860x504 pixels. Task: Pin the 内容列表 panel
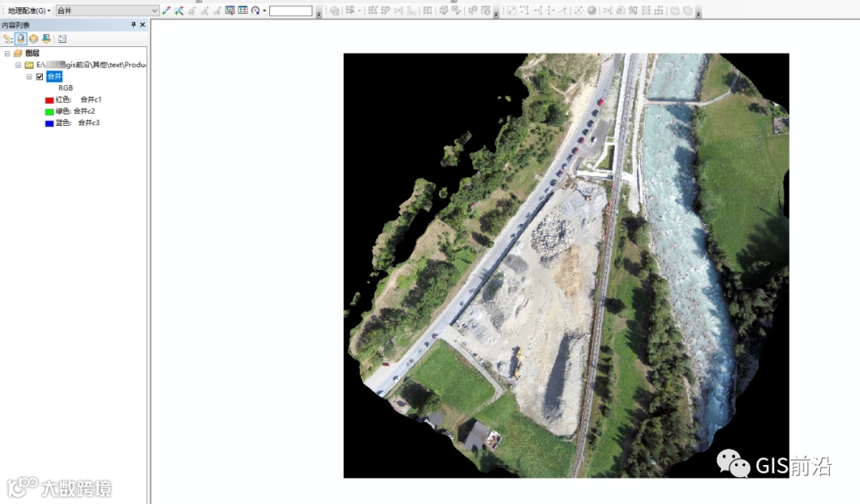[x=133, y=25]
